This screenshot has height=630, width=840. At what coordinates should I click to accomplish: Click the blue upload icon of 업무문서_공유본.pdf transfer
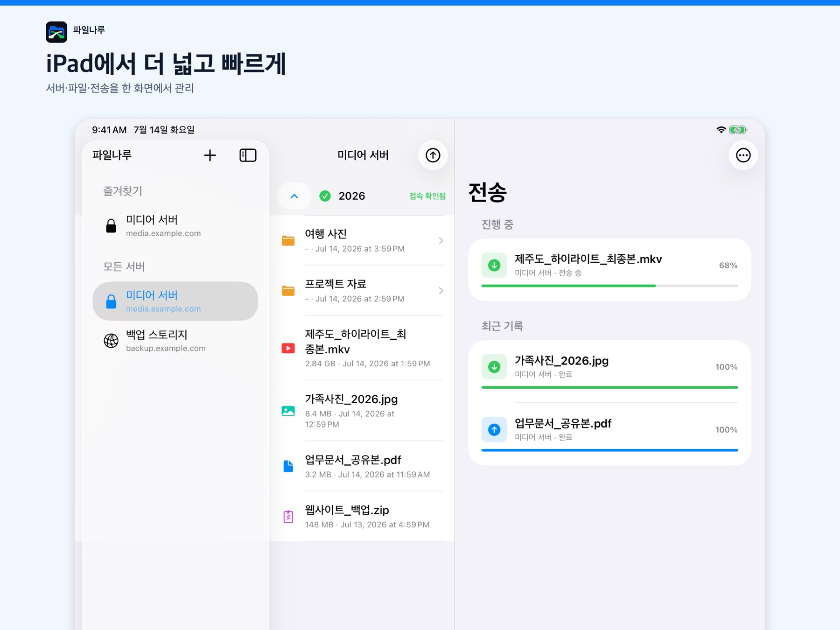pyautogui.click(x=494, y=430)
